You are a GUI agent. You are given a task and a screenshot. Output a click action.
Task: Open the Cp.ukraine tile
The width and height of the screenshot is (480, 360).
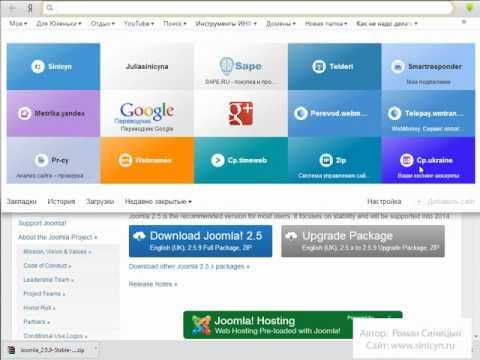click(428, 160)
